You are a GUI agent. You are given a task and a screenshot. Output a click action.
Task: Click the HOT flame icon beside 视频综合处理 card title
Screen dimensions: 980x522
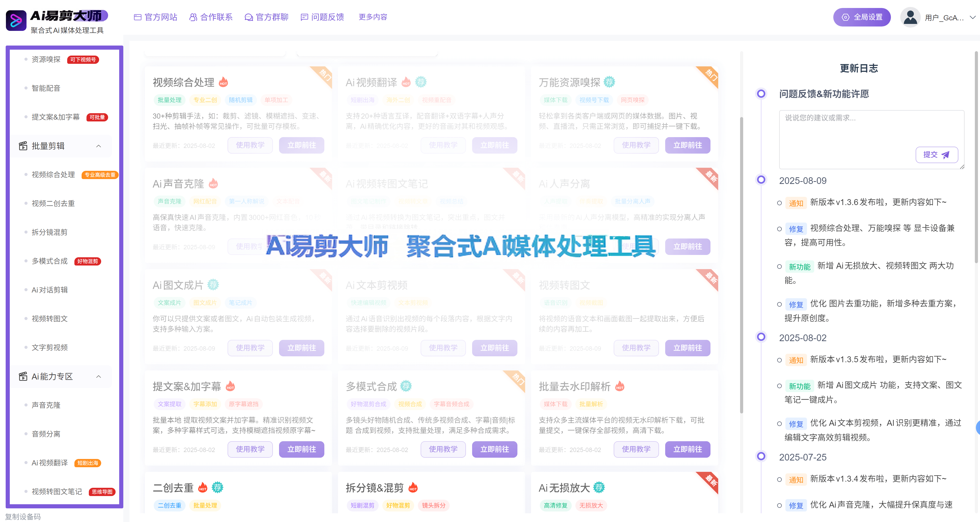223,82
